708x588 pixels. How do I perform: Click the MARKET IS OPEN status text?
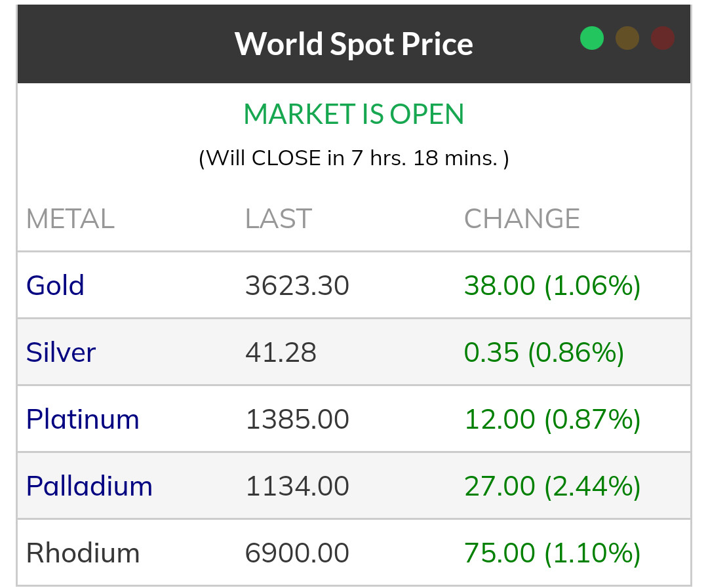(x=354, y=115)
